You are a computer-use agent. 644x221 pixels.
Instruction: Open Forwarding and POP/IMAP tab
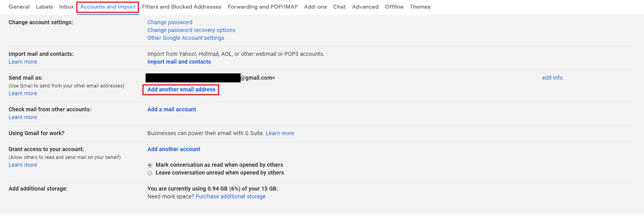click(x=263, y=7)
